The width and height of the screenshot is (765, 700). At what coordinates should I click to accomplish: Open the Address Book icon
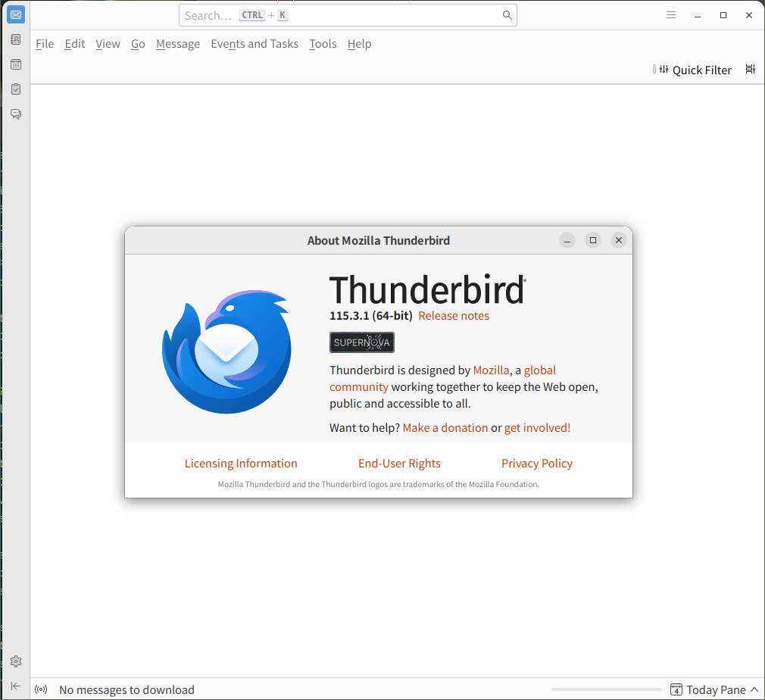pos(16,39)
